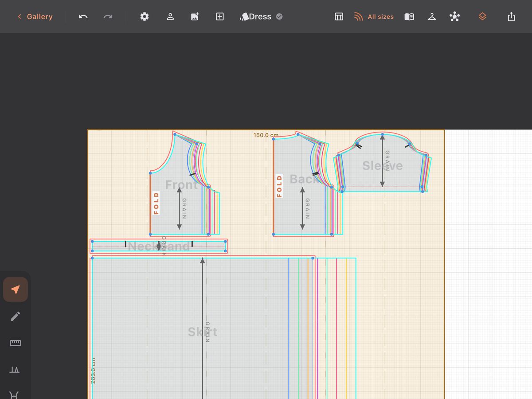The image size is (532, 399).
Task: Click the grain arrow on the Sleeve
Action: click(382, 160)
